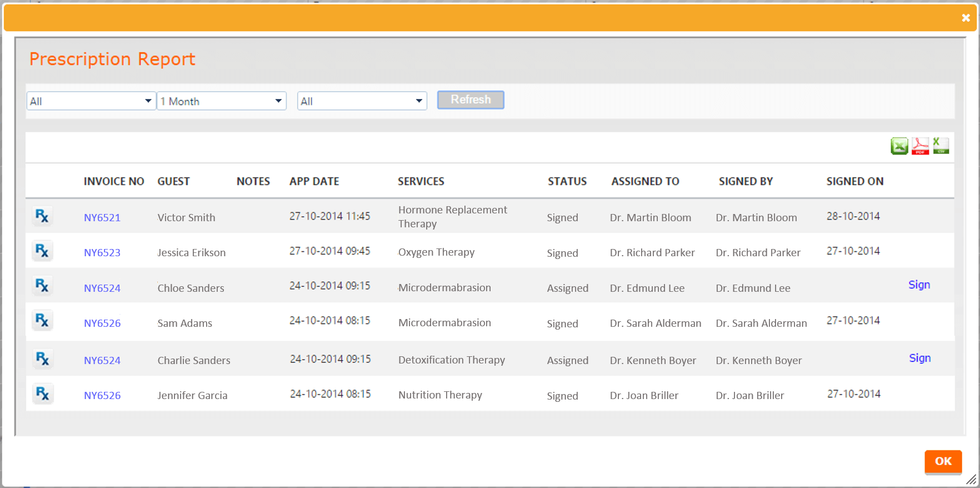Screen dimensions: 980x488
Task: Select guest name Victor Smith
Action: pyautogui.click(x=186, y=217)
